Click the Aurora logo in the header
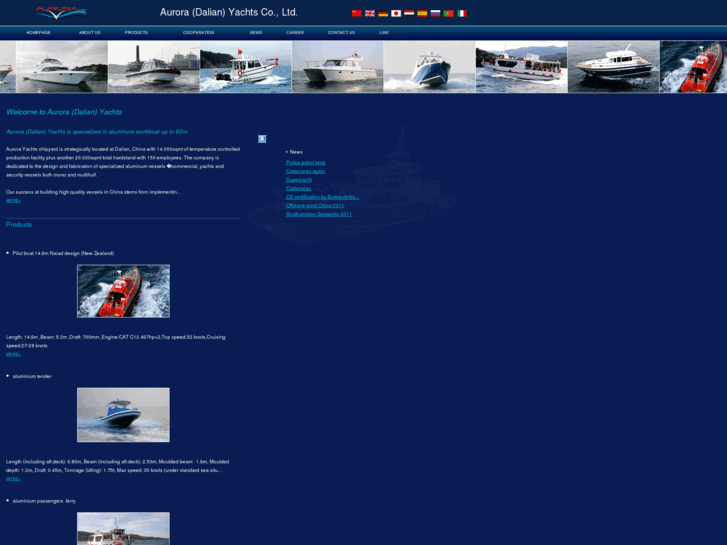Viewport: 727px width, 545px height. (x=61, y=13)
